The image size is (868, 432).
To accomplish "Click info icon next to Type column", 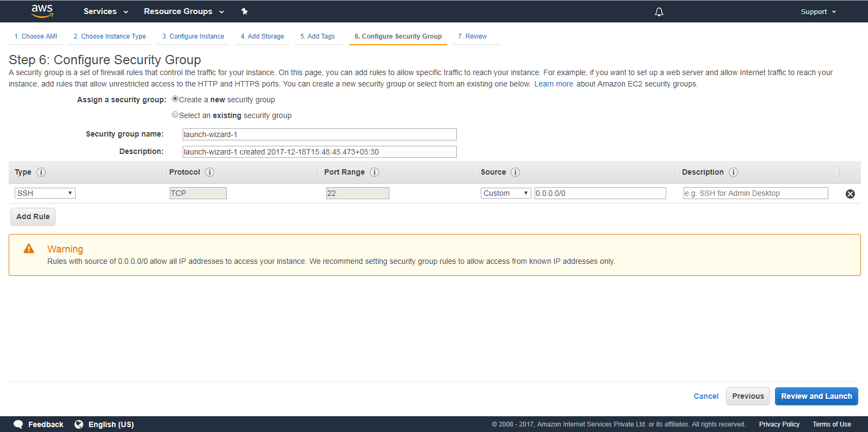I will (x=41, y=172).
